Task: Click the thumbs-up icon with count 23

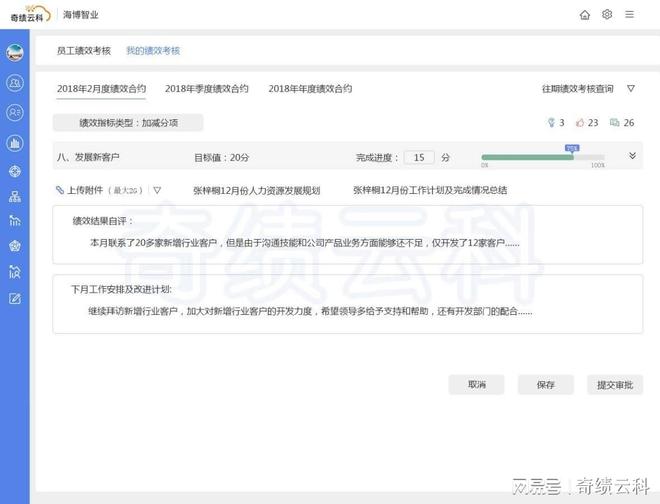Action: (x=580, y=123)
